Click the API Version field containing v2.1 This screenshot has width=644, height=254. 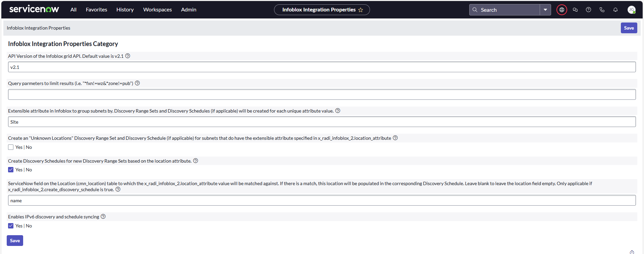coord(322,67)
